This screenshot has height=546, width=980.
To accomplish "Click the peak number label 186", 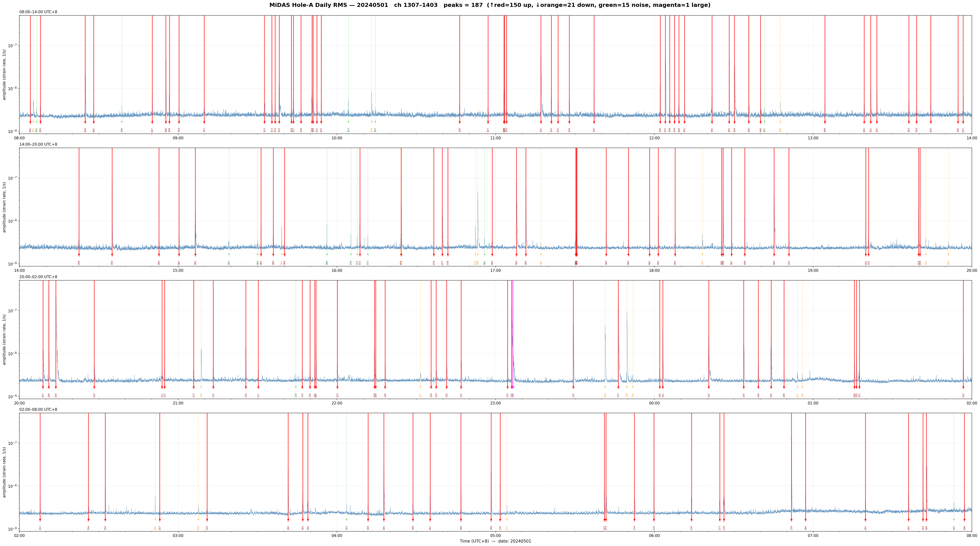I will coord(964,528).
